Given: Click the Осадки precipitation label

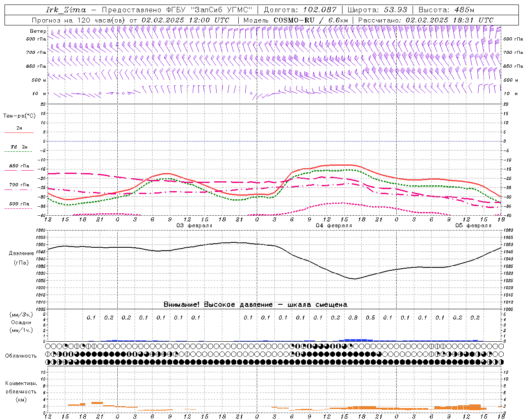Looking at the screenshot, I should click(21, 322).
